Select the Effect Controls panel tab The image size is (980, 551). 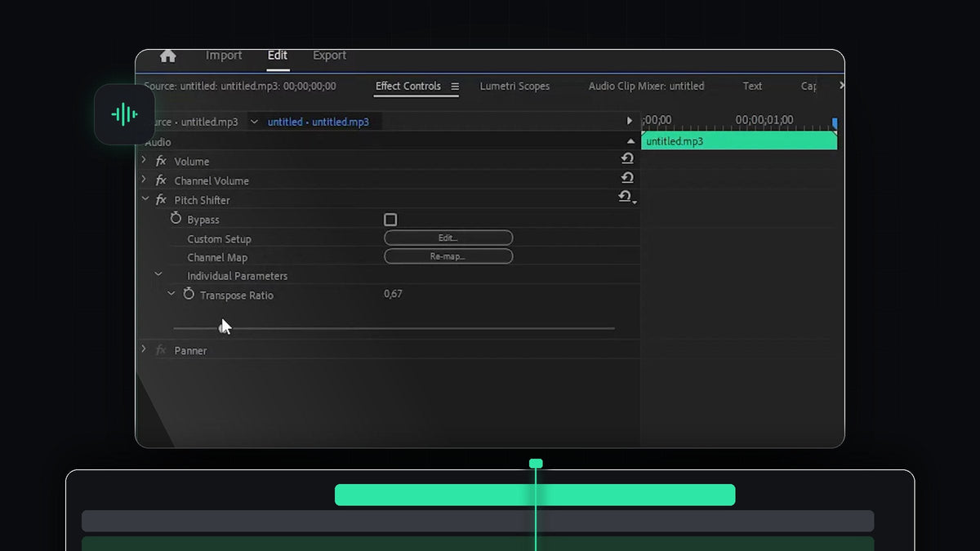(408, 86)
